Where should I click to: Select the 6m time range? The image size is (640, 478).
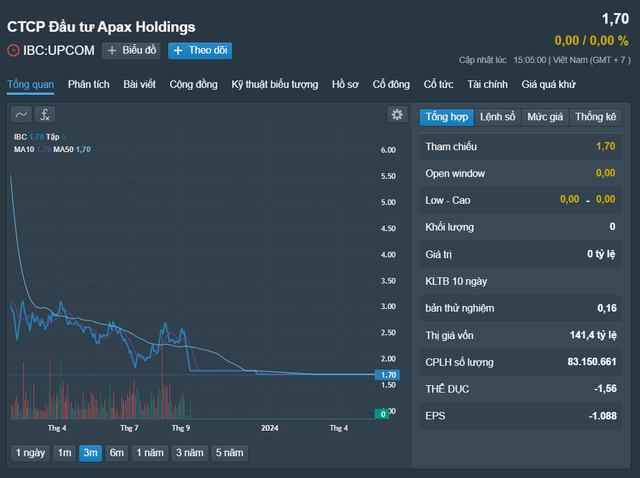pyautogui.click(x=116, y=453)
